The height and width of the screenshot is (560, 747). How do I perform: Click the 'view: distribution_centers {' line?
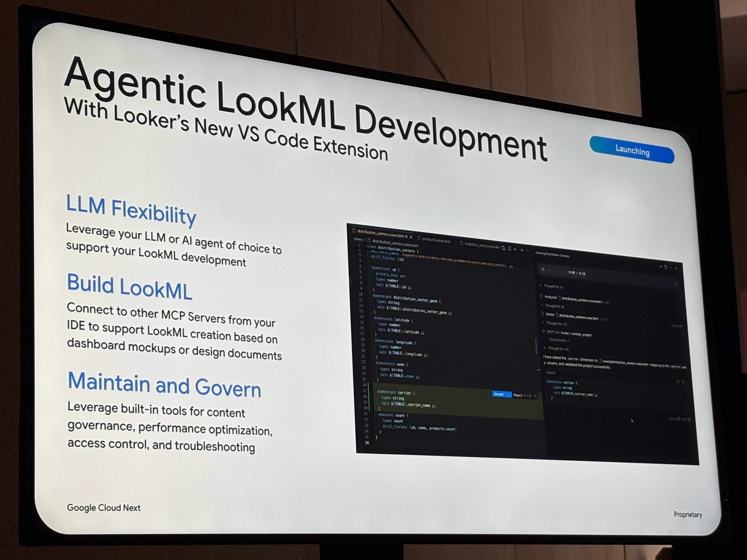[393, 249]
